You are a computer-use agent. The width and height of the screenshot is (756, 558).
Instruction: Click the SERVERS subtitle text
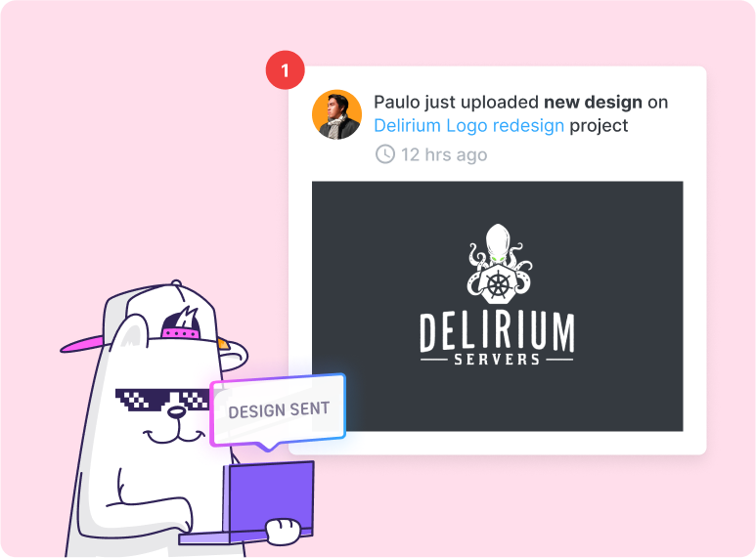(x=497, y=360)
